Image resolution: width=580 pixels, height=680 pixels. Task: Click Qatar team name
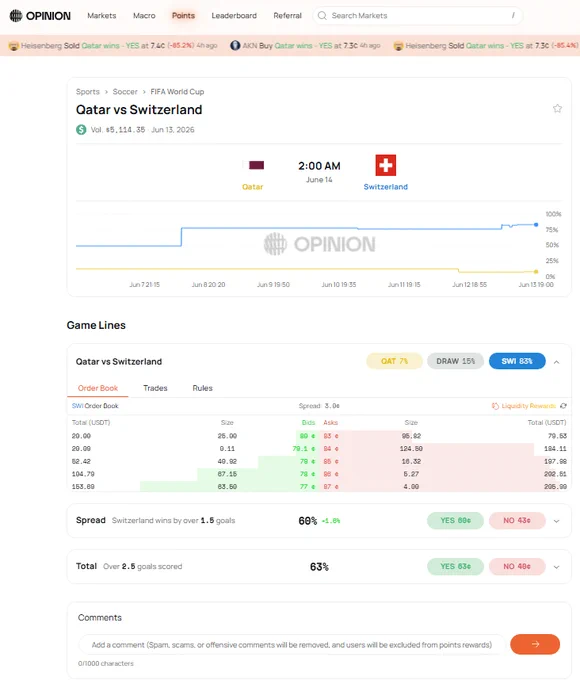pyautogui.click(x=252, y=187)
